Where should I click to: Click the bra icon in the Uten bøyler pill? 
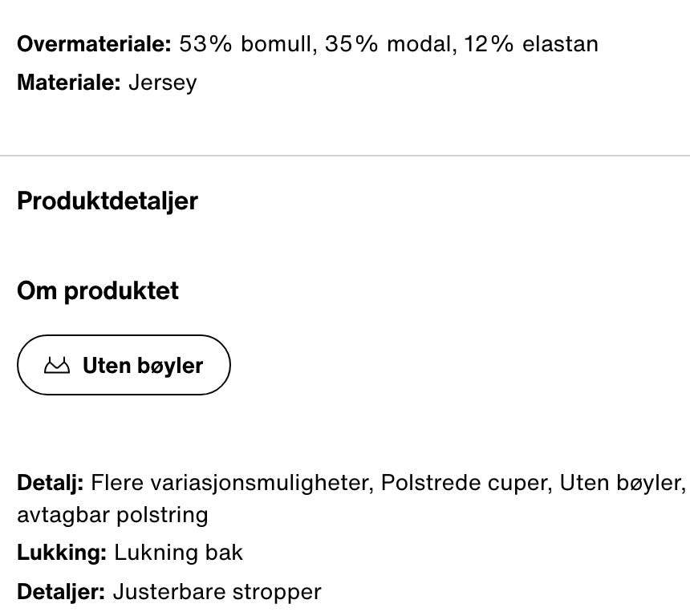57,365
